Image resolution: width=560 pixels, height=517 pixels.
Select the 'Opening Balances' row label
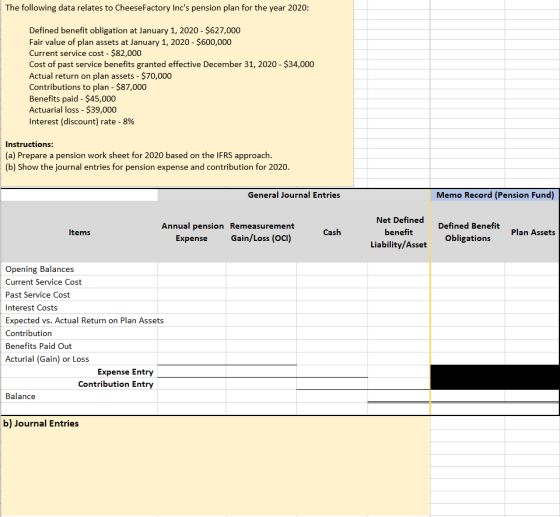[40, 269]
